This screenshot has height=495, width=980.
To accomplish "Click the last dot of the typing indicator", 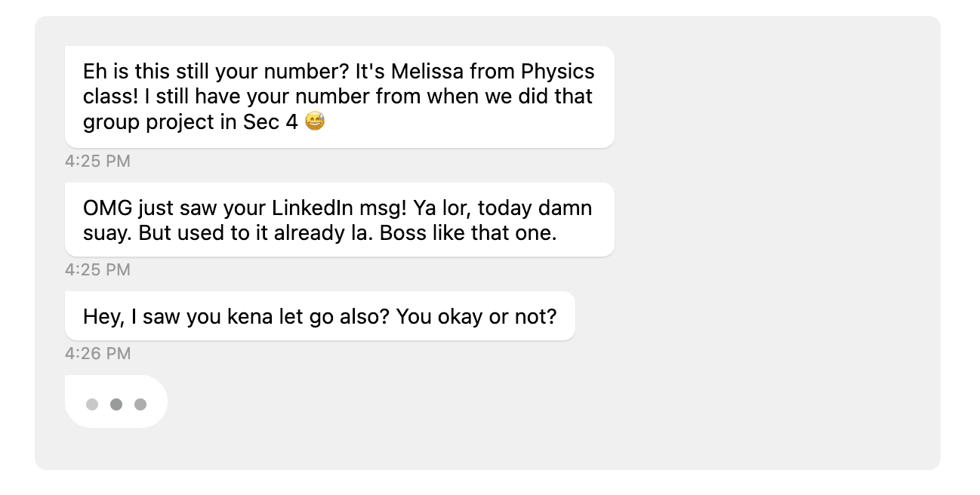I will coord(140,404).
